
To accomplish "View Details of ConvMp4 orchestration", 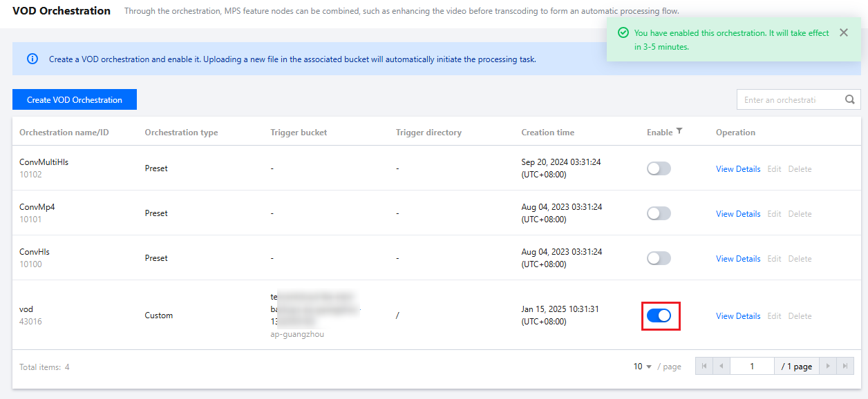I will click(738, 214).
